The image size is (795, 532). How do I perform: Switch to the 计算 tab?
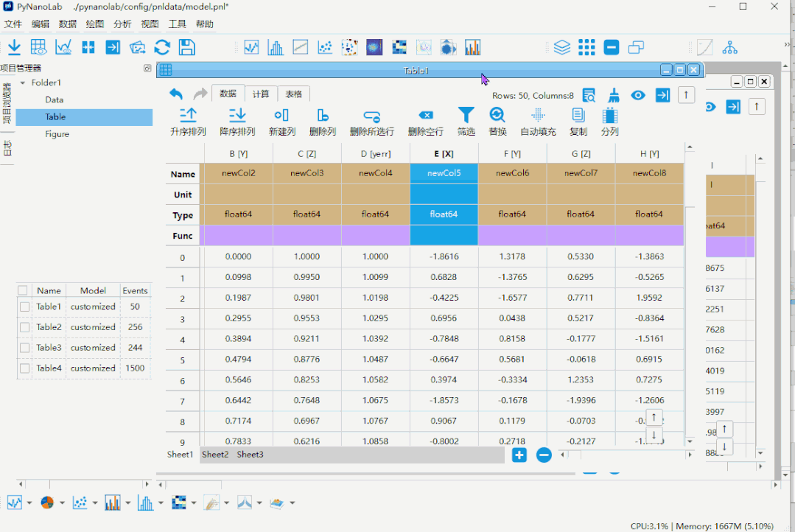(x=261, y=94)
